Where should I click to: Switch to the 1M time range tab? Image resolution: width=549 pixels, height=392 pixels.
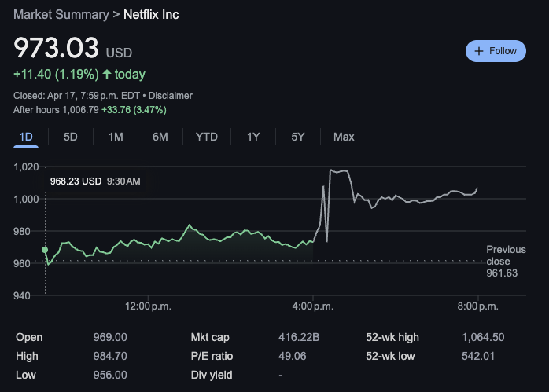(x=116, y=137)
